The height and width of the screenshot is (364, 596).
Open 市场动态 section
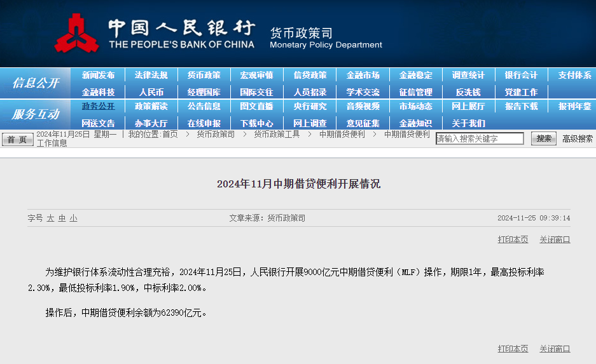pos(416,106)
